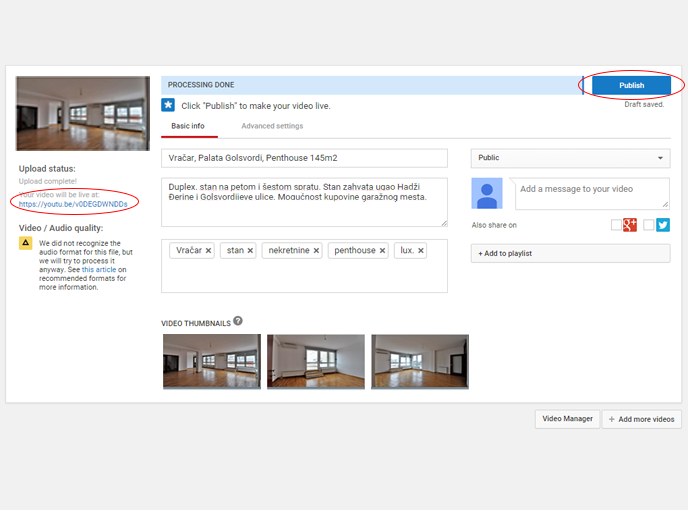
Task: Open the video thumbnails help icon
Action: click(x=238, y=322)
